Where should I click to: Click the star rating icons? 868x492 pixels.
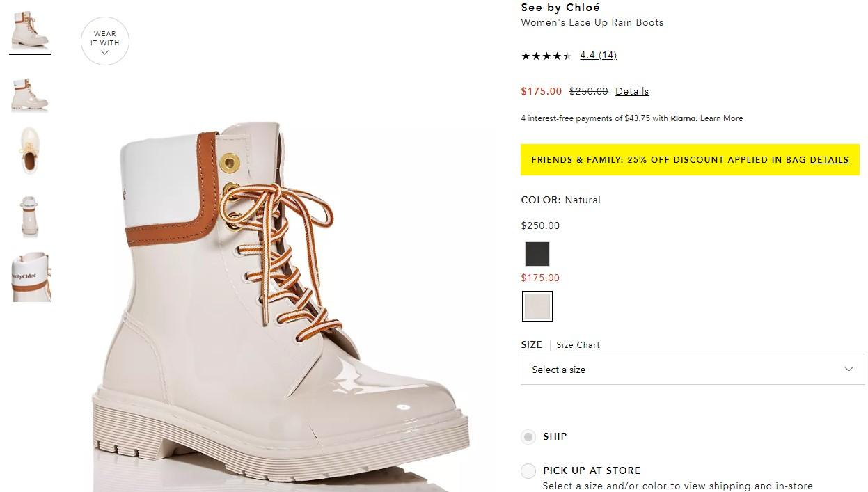tap(546, 56)
